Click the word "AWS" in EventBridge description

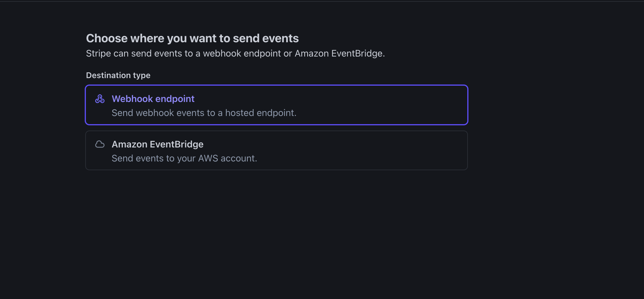pyautogui.click(x=208, y=158)
